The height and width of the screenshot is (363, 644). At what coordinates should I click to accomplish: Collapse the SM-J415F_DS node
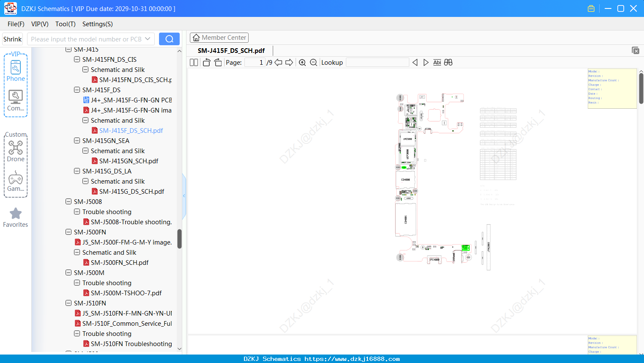pos(77,90)
